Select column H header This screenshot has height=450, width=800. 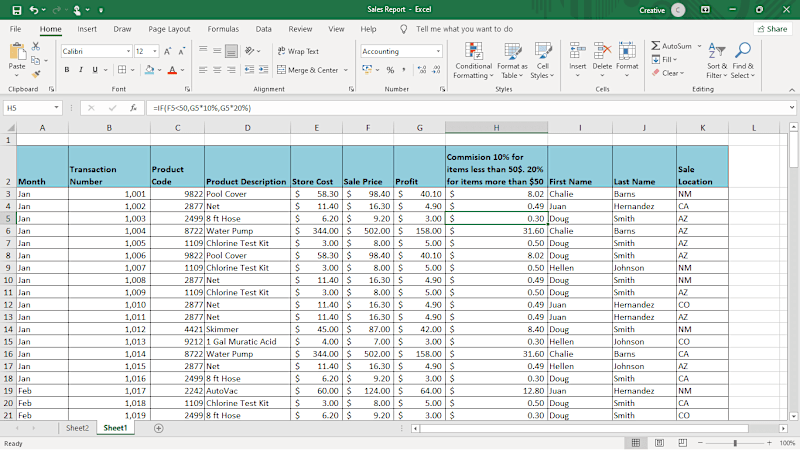click(496, 128)
